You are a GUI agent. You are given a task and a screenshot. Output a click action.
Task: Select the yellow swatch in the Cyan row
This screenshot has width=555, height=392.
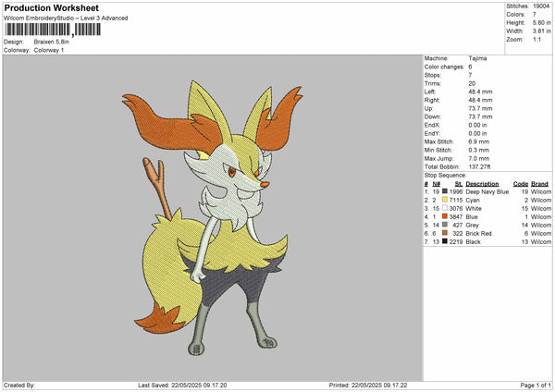(x=445, y=200)
